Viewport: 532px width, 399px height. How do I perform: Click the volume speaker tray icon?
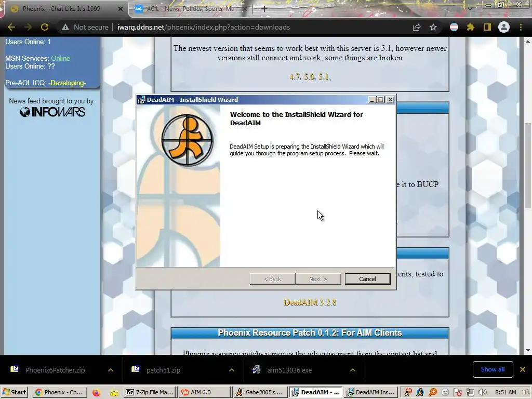coord(483,392)
